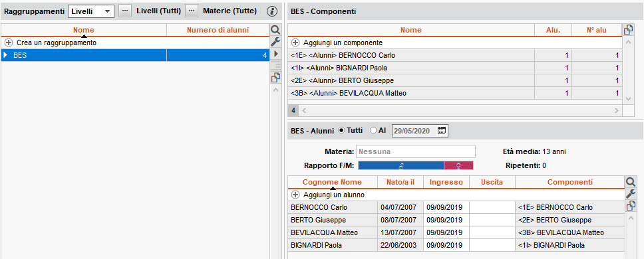Click Crea un raggruppamento

pyautogui.click(x=57, y=43)
